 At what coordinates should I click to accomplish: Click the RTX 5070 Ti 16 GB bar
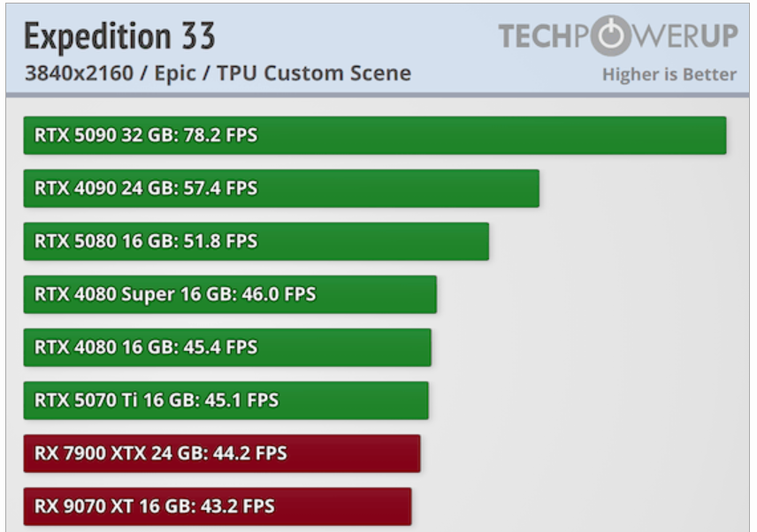pos(226,401)
